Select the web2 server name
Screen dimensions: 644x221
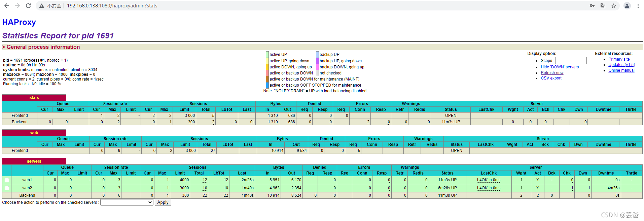coord(27,188)
